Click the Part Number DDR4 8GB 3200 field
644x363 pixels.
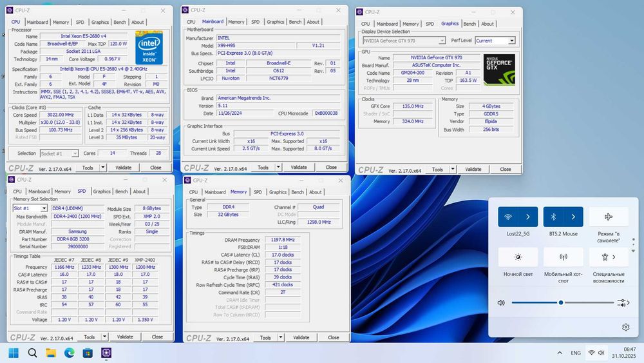coord(77,239)
